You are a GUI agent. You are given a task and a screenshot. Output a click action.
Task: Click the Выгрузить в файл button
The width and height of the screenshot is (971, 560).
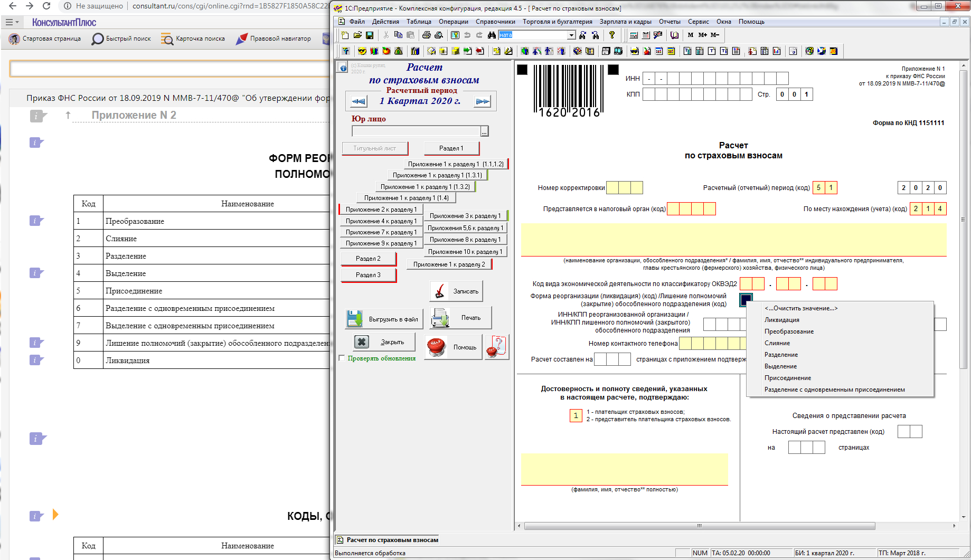(x=383, y=319)
